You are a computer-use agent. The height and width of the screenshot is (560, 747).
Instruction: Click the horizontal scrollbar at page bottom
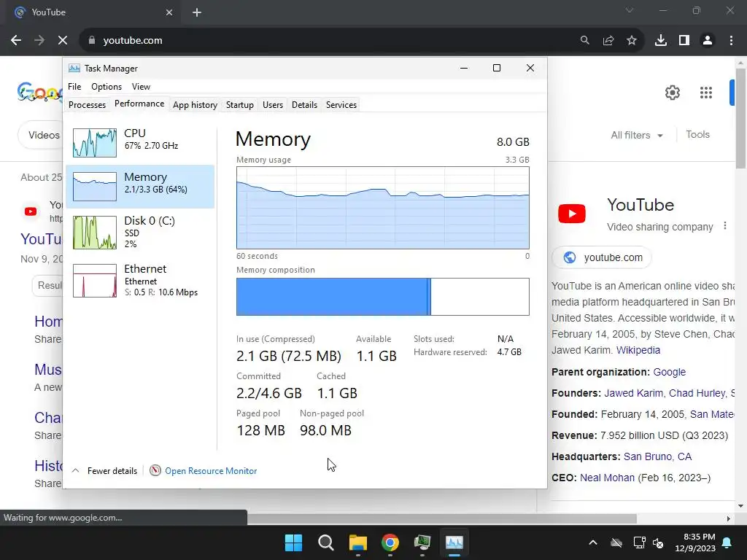442,518
